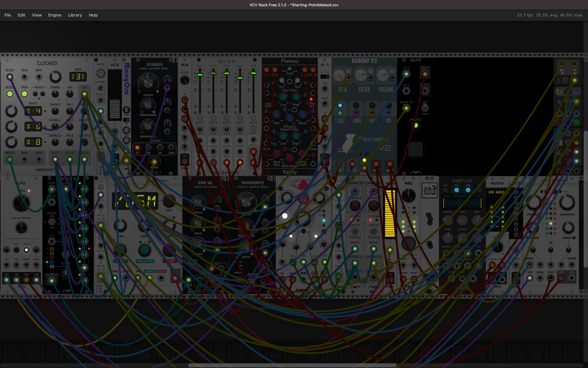Click the Stabile SEM output jack
588x368 pixels.
click(x=171, y=147)
